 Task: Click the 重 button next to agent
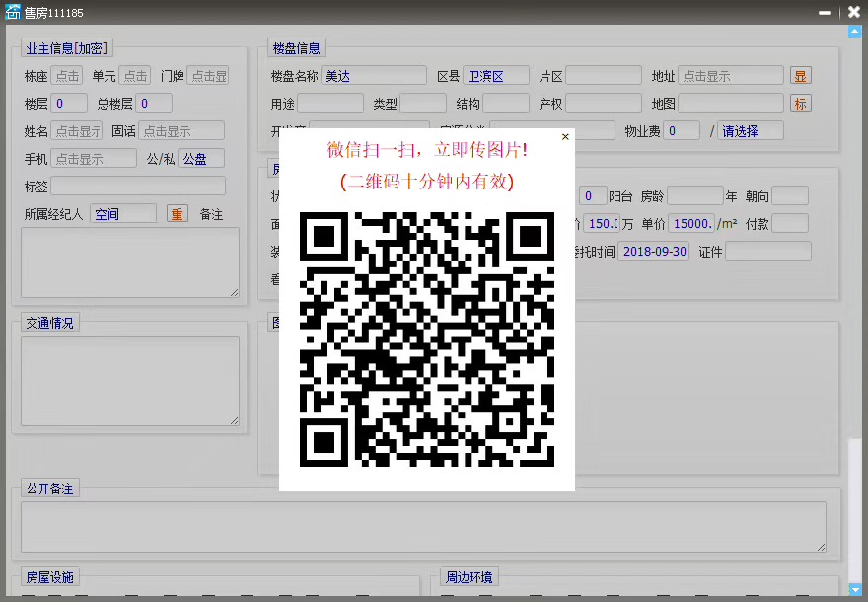178,214
